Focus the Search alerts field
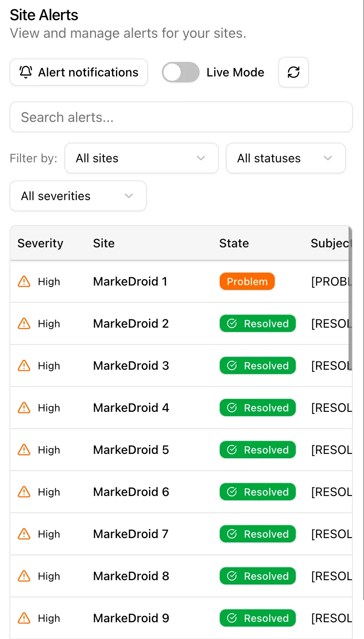 181,117
